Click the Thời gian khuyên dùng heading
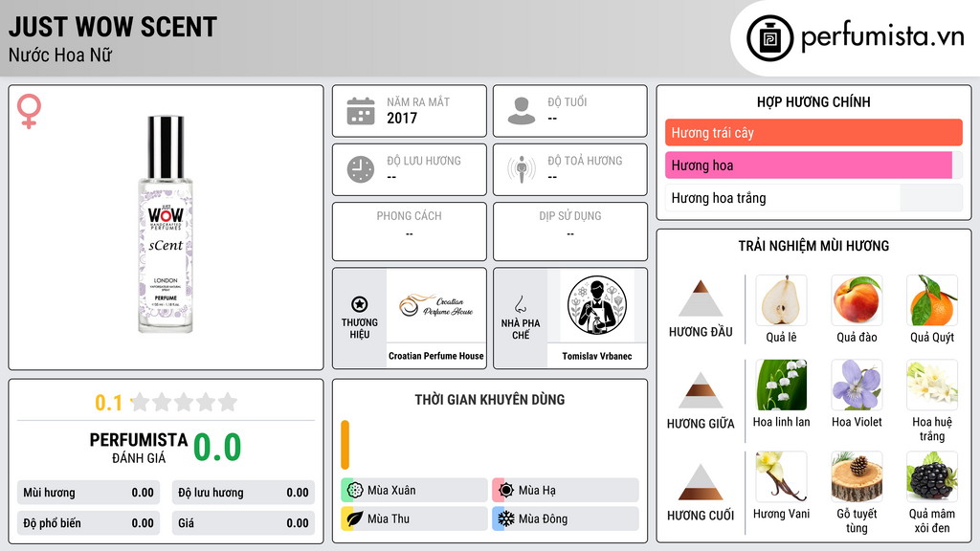 coord(490,399)
